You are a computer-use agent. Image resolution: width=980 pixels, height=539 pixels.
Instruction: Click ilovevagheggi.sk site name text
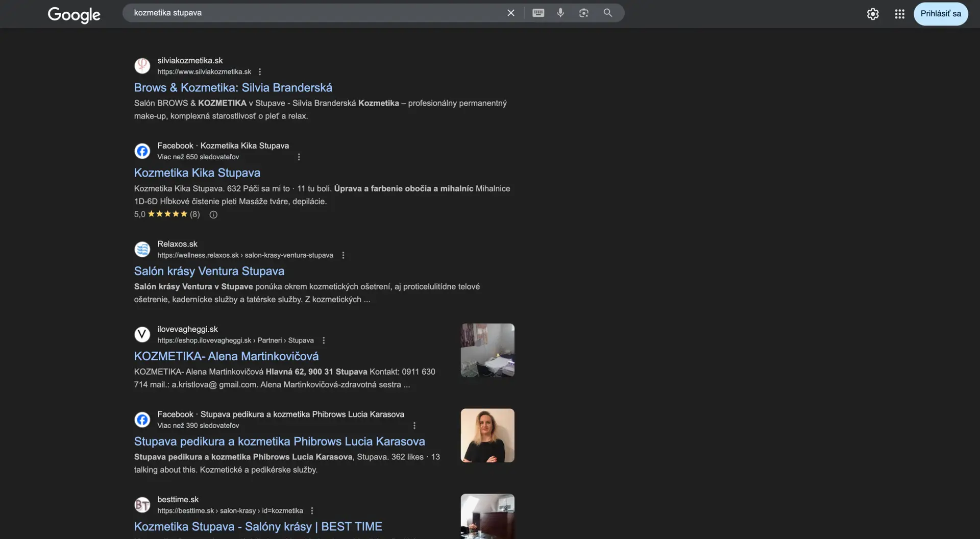click(x=187, y=329)
